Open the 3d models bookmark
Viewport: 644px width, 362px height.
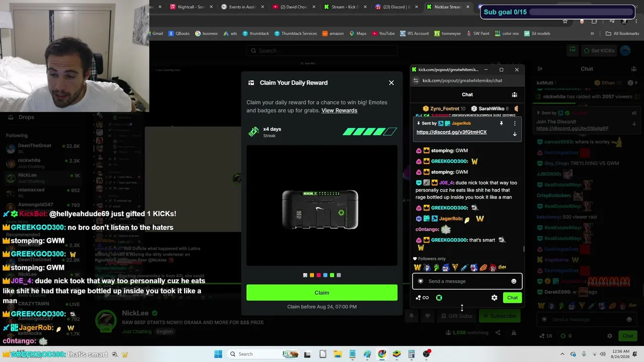537,34
